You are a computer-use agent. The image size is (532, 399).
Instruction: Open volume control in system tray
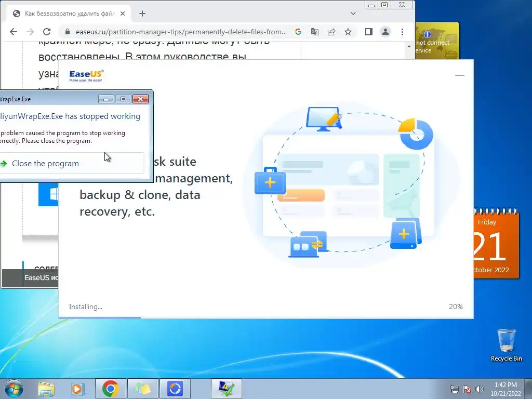pos(479,389)
